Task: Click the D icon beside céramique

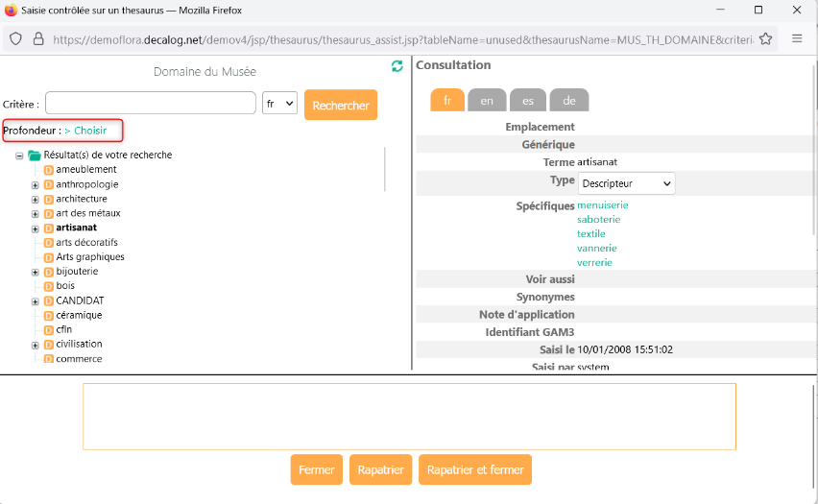Action: coord(49,315)
